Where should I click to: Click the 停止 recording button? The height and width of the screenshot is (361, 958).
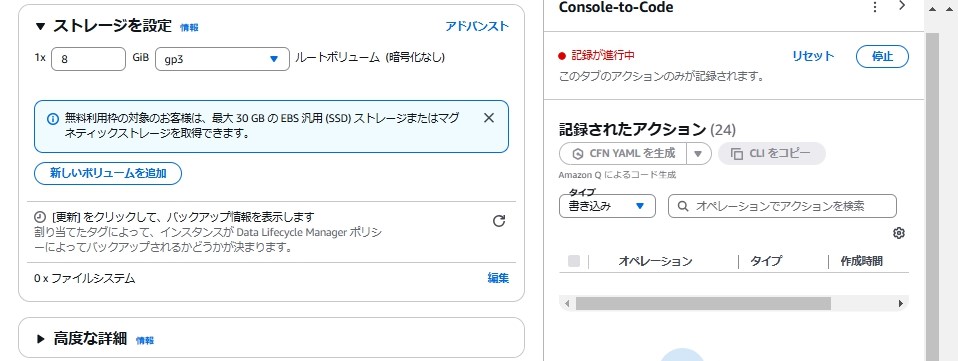tap(882, 56)
